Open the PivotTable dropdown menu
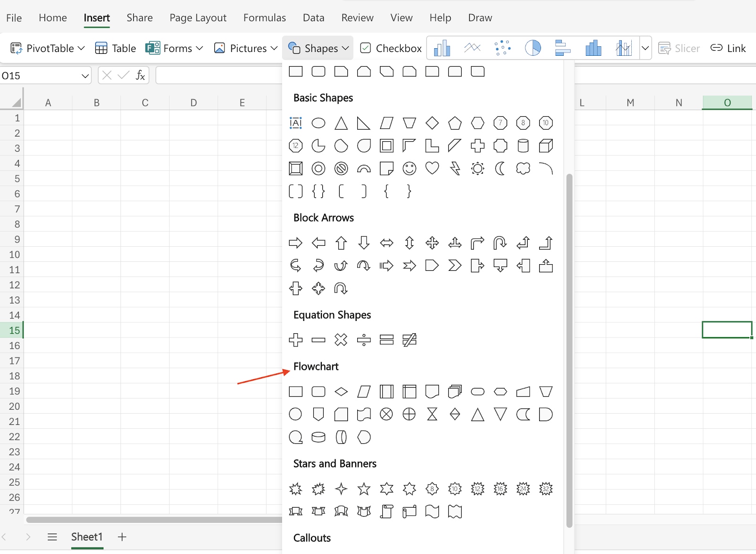This screenshot has height=554, width=756. pos(81,48)
